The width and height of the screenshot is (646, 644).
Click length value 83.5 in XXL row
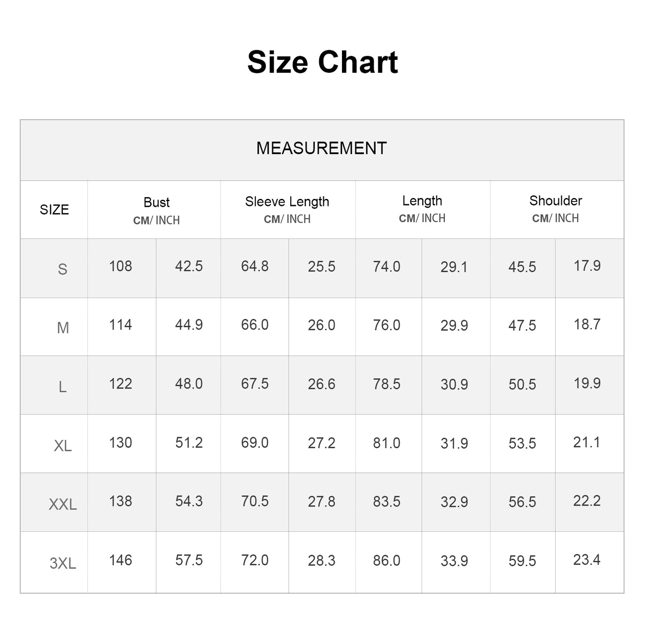click(387, 501)
